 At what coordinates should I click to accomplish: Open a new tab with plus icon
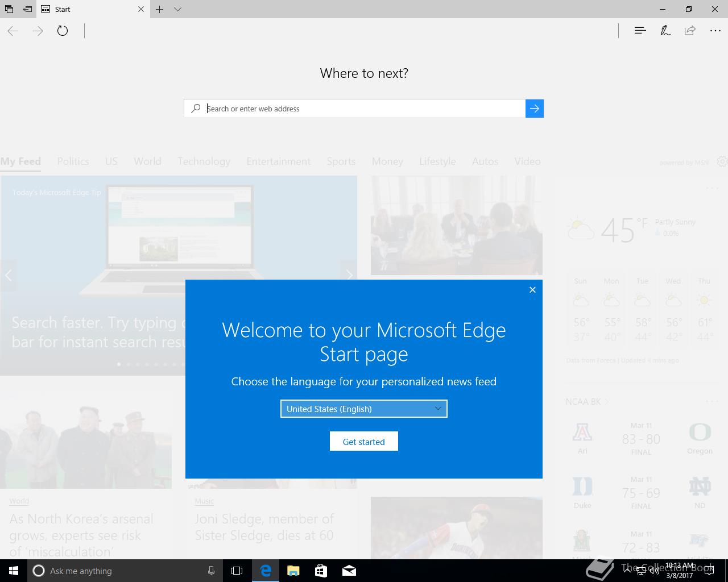pos(160,9)
